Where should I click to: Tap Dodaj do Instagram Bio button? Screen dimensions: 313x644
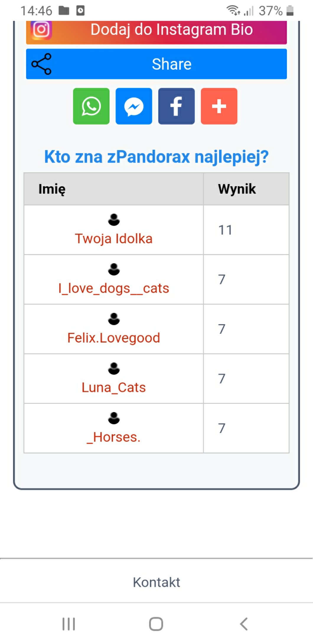tap(171, 30)
